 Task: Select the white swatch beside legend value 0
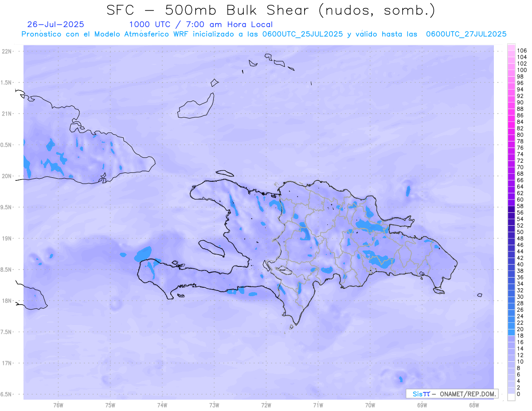(511, 397)
